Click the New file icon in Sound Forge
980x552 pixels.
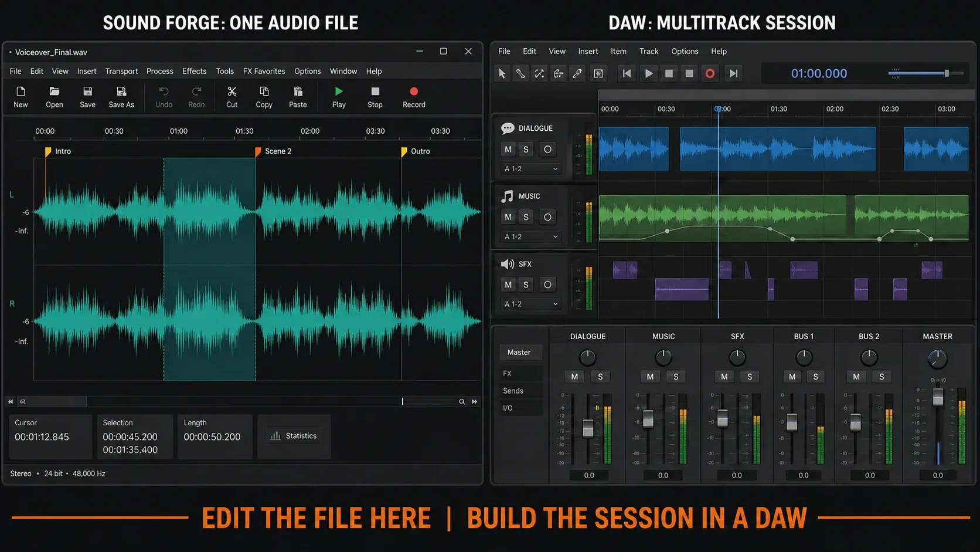click(x=21, y=92)
